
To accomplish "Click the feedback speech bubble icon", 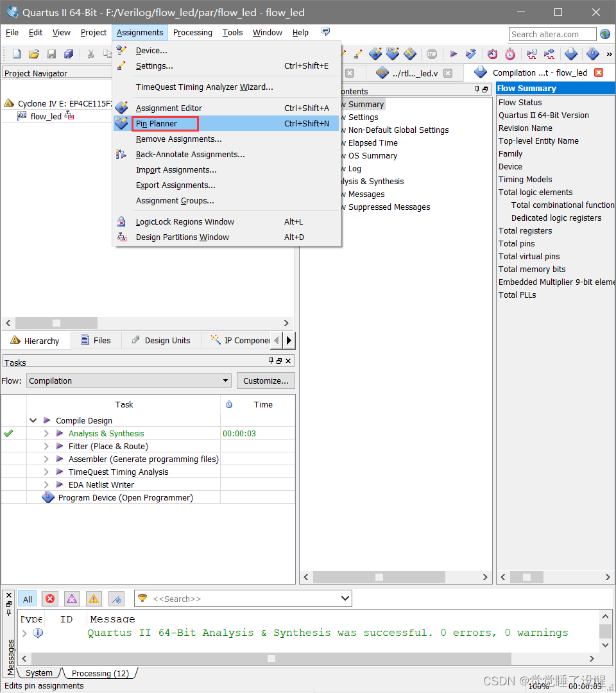I will click(325, 32).
